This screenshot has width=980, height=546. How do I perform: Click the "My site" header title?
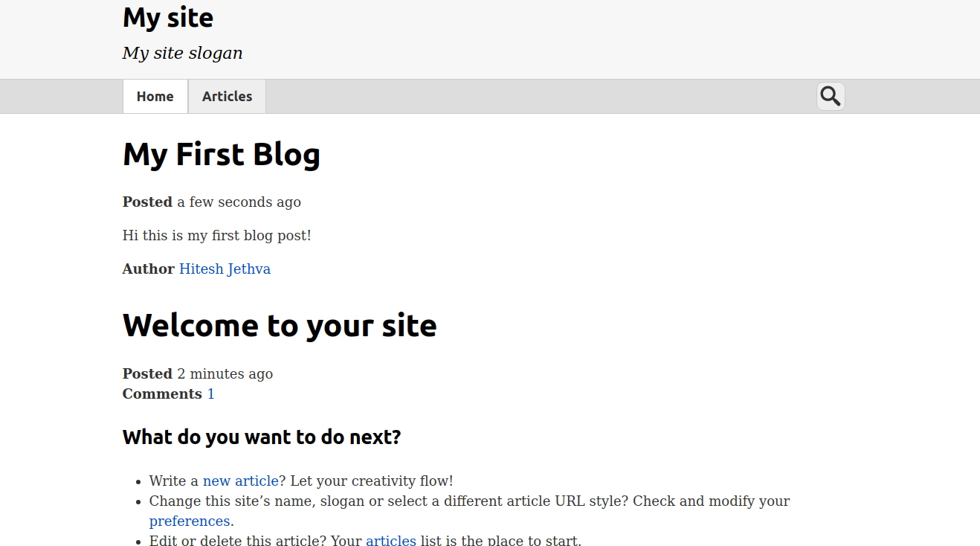[168, 17]
